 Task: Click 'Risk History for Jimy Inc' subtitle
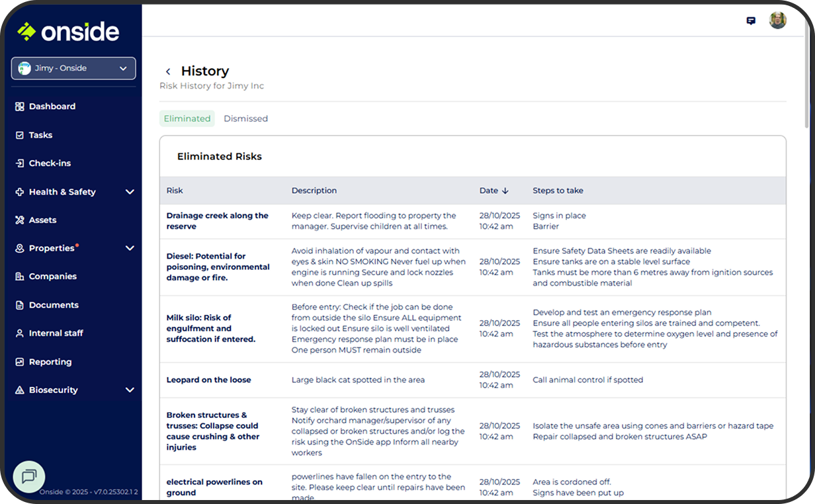click(x=212, y=86)
